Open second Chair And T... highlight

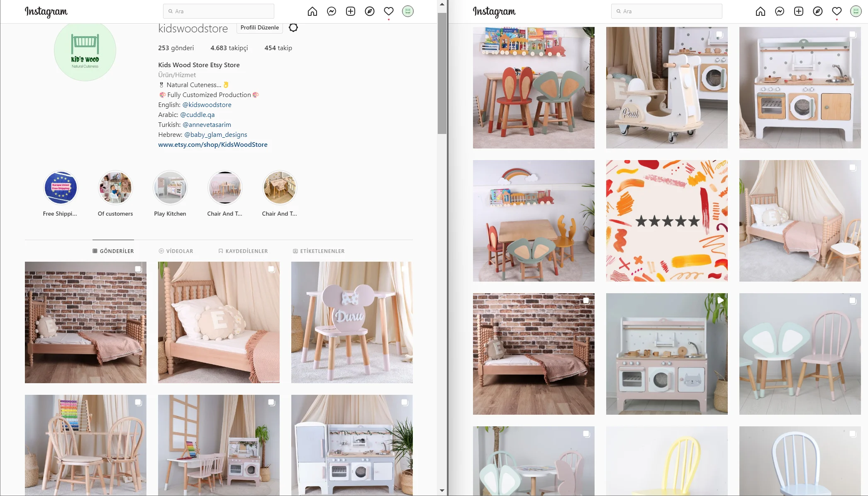pos(280,187)
